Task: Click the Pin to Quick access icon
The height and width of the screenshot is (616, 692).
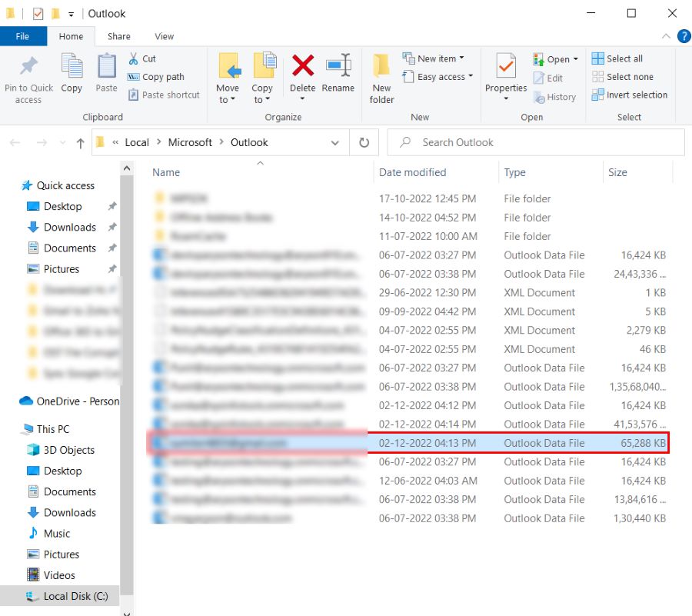Action: point(28,68)
